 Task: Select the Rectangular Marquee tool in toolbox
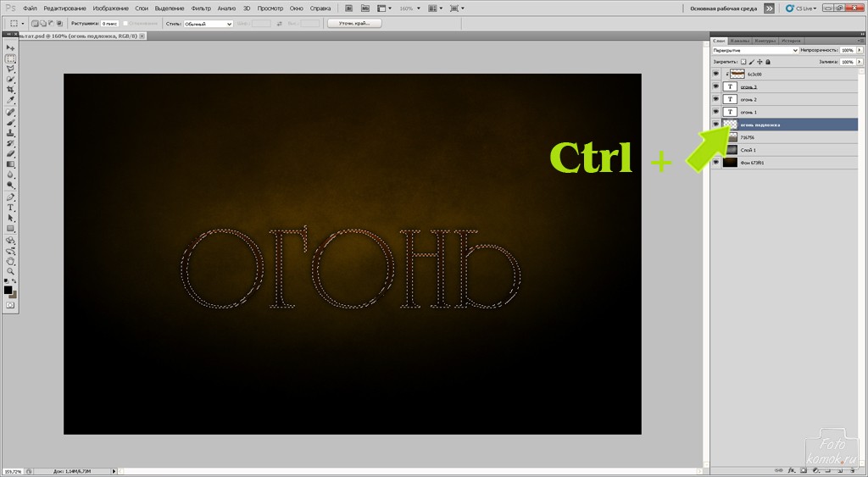click(x=10, y=58)
